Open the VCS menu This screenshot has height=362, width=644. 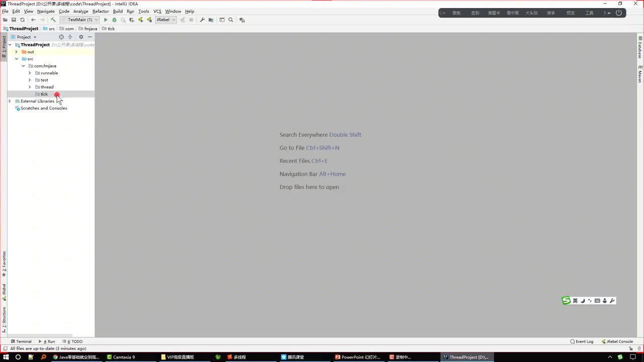click(157, 11)
